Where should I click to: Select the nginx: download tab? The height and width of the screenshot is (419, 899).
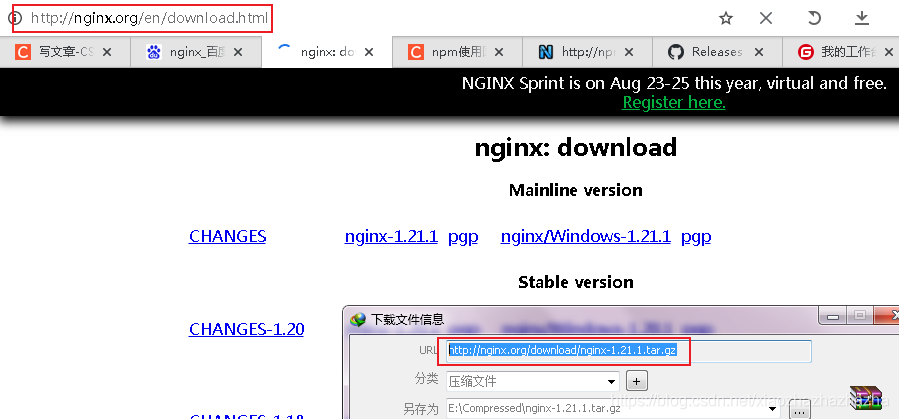pos(327,52)
